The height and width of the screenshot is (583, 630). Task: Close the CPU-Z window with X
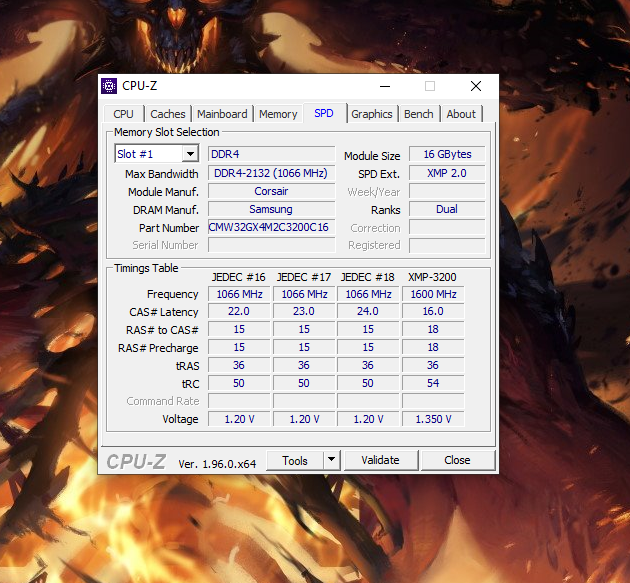[x=476, y=86]
